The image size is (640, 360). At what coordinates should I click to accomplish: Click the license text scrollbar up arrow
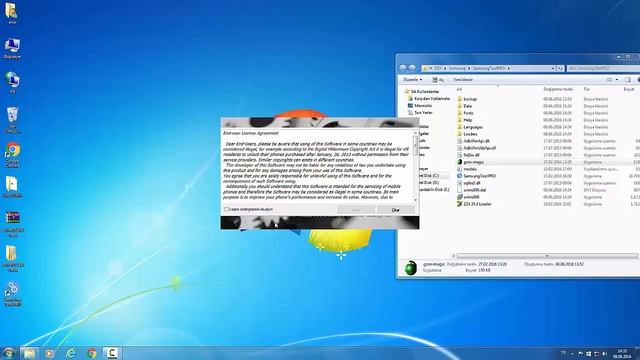pos(416,133)
